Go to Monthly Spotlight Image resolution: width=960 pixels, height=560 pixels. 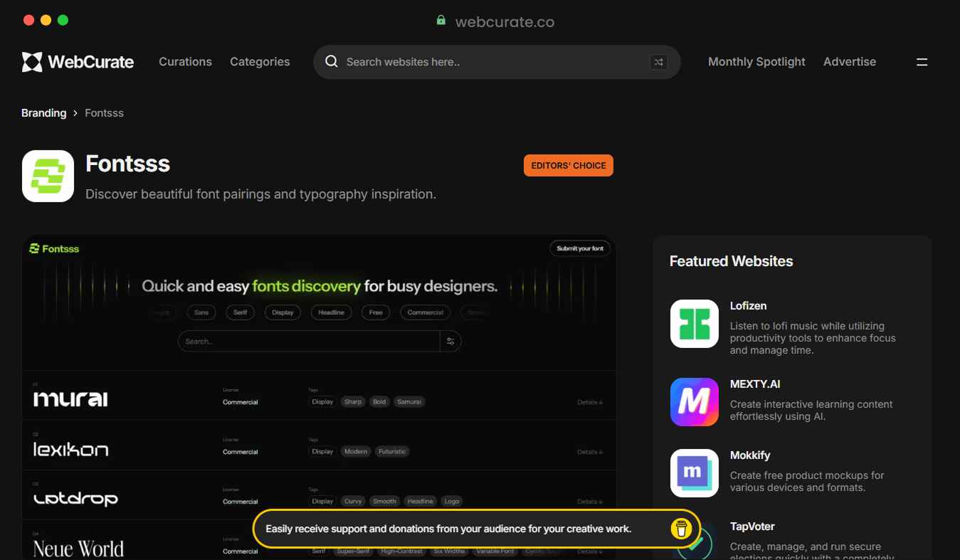click(x=756, y=62)
